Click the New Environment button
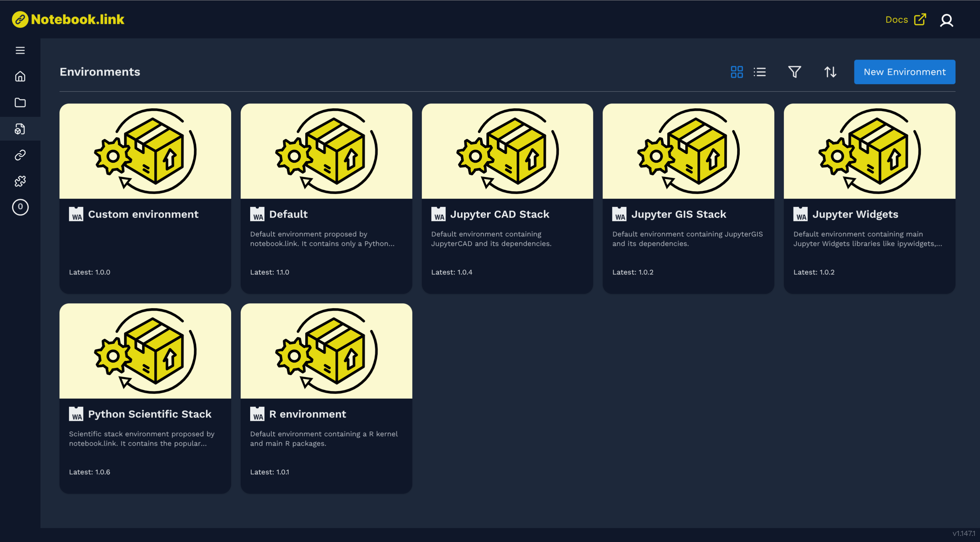Viewport: 980px width, 542px height. click(904, 72)
